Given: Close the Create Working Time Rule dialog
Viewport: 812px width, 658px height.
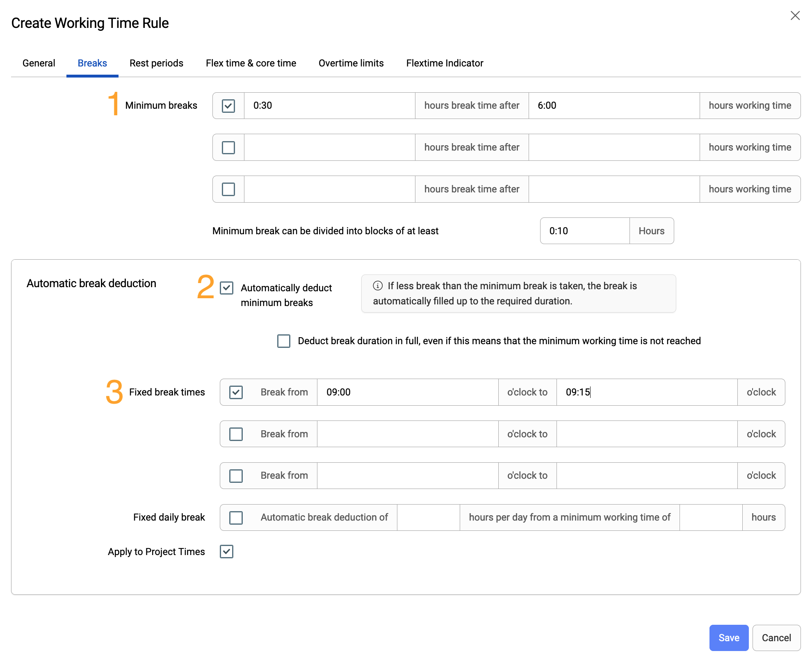Looking at the screenshot, I should (795, 16).
